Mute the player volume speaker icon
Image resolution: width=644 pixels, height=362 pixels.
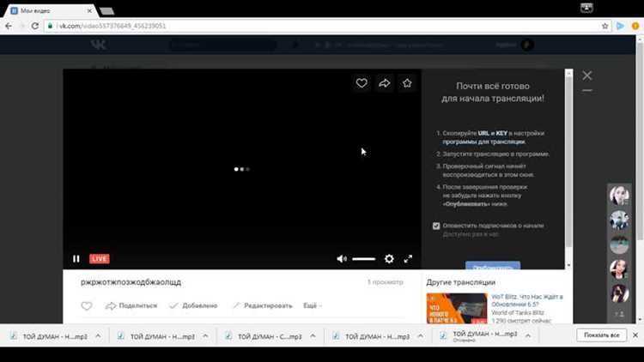tap(342, 259)
